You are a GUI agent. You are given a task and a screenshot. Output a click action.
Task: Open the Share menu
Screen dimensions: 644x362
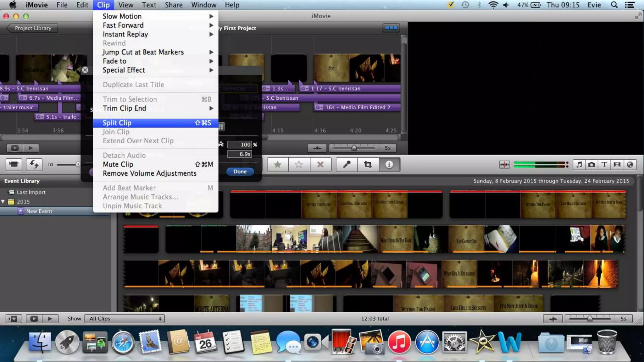pos(174,5)
